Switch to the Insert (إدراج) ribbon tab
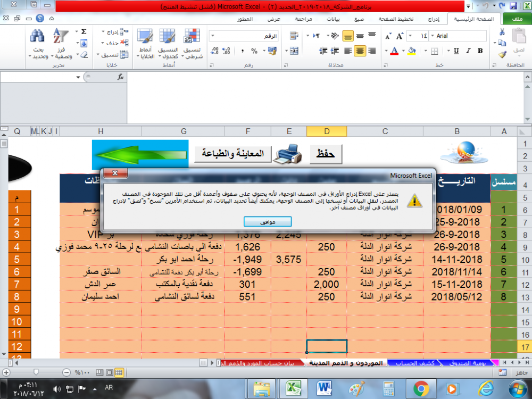Viewport: 532px width, 399px height. coord(434,19)
